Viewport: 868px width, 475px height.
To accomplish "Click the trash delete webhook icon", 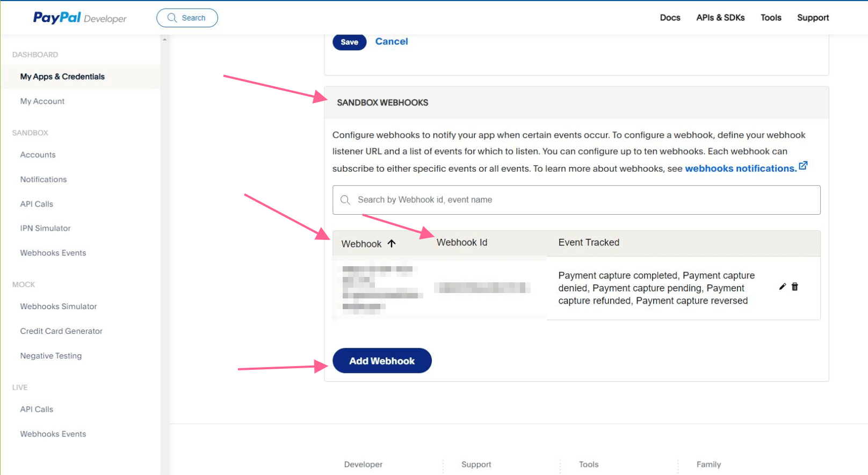I will point(795,287).
